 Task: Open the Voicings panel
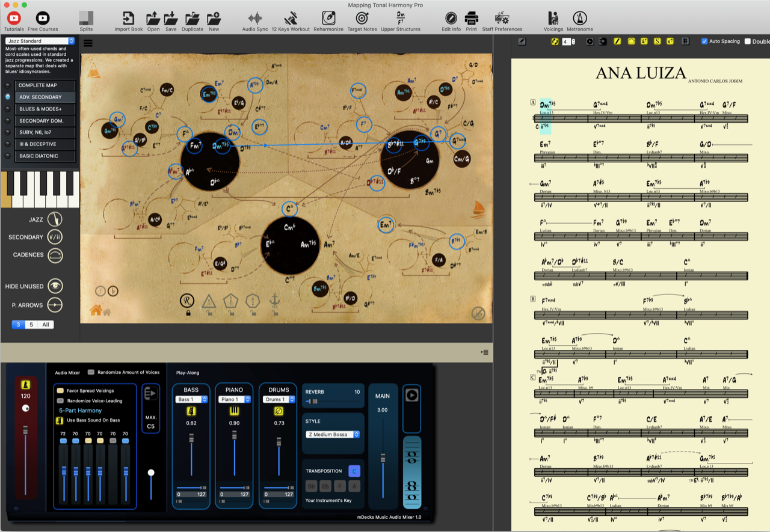pyautogui.click(x=553, y=18)
